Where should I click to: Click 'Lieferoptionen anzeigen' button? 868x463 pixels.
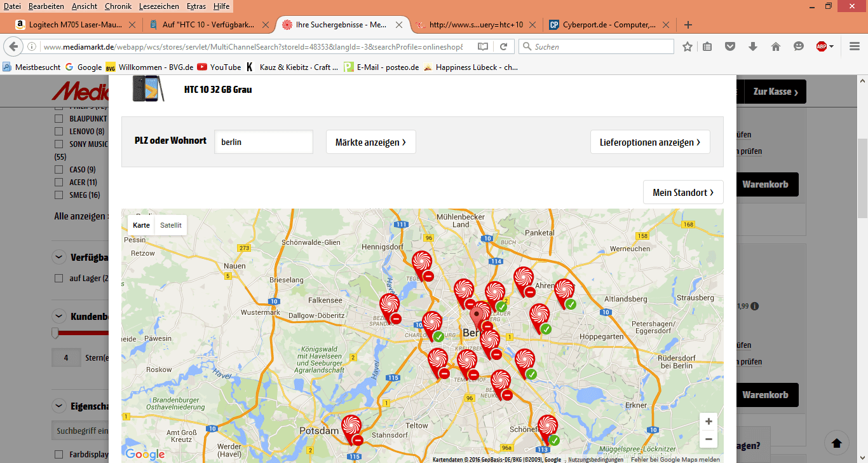point(650,142)
